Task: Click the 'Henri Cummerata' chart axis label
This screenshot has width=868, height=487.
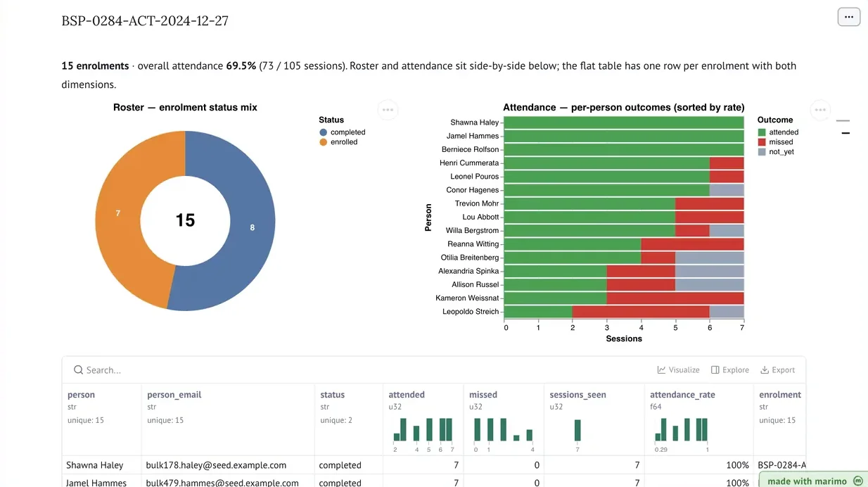Action: pyautogui.click(x=469, y=163)
